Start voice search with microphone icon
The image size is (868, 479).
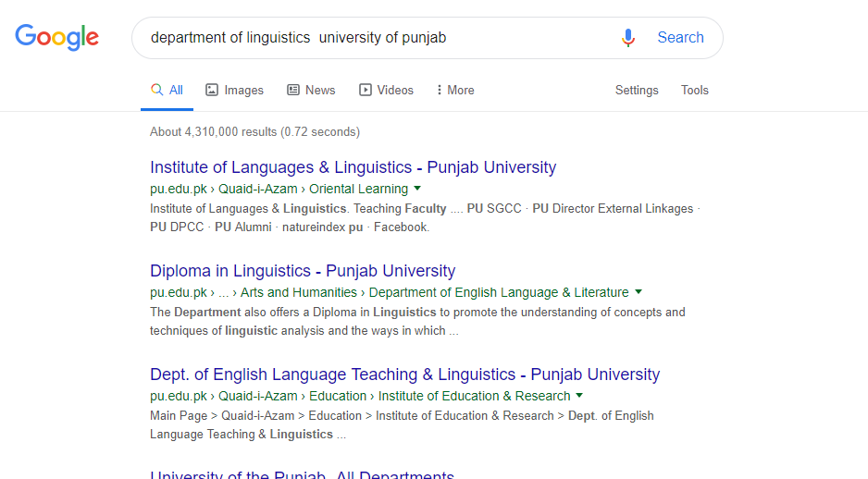pos(627,38)
